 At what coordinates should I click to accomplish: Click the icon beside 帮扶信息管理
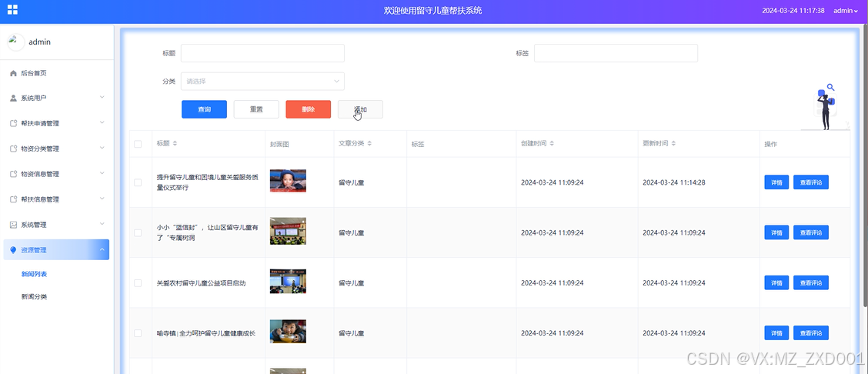(13, 199)
